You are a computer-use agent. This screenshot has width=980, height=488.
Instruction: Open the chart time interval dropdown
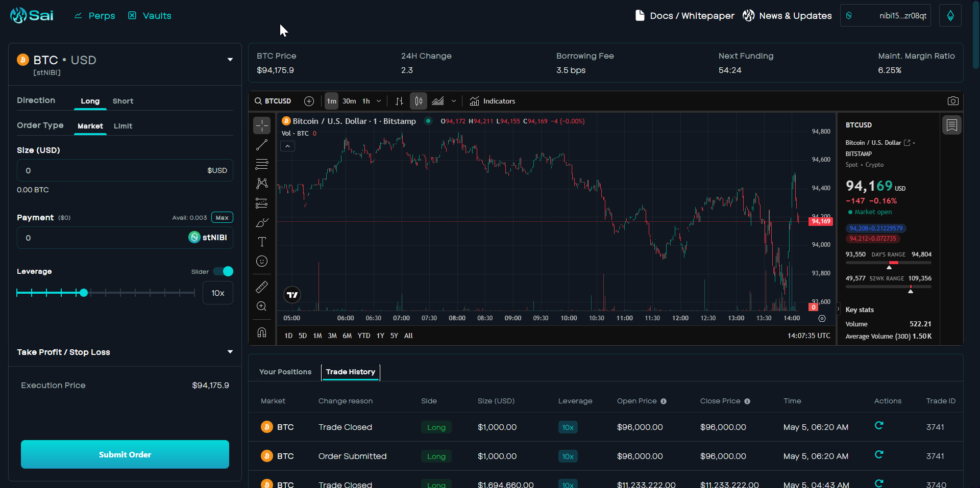click(x=379, y=101)
